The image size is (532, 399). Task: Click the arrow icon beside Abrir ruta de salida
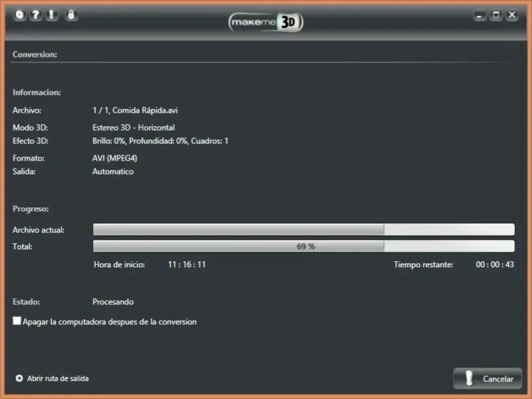point(19,378)
